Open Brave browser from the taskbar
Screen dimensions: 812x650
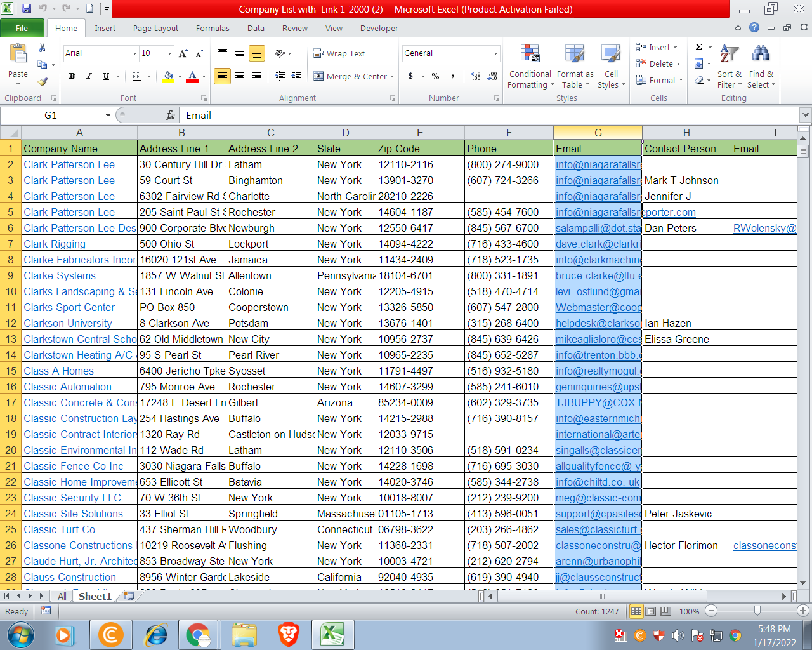289,634
